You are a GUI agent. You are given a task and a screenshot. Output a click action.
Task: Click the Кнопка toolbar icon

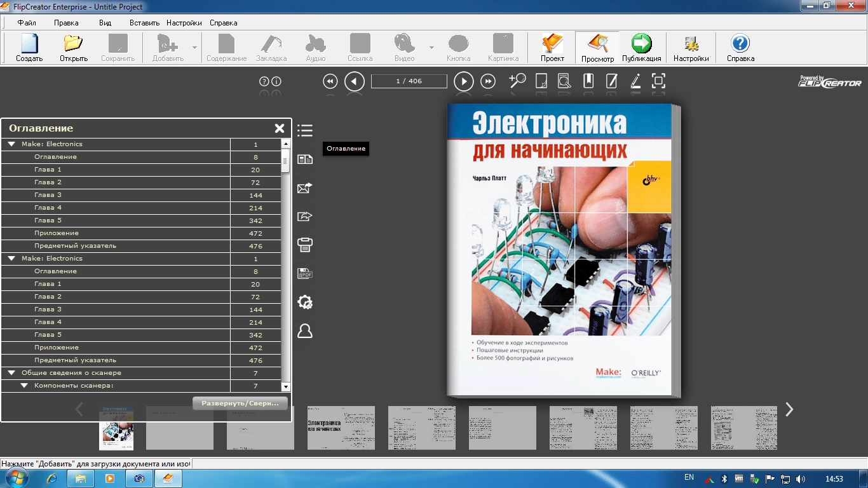pos(458,48)
